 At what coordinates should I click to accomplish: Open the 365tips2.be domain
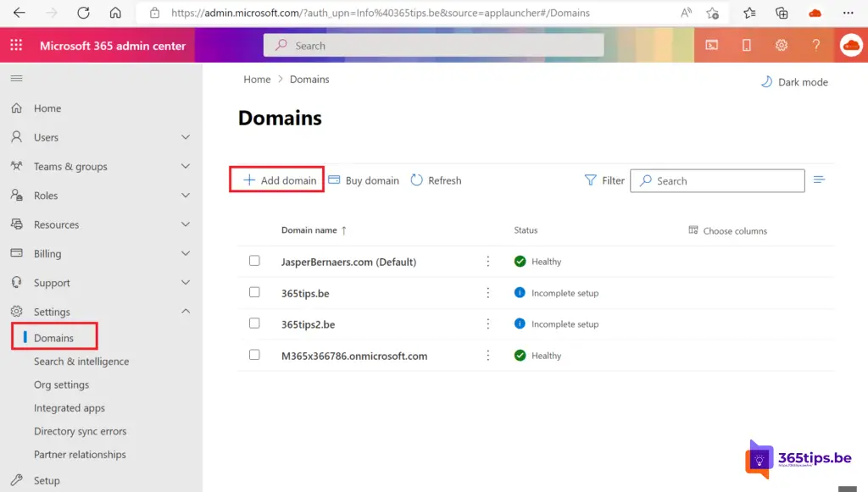pyautogui.click(x=308, y=324)
